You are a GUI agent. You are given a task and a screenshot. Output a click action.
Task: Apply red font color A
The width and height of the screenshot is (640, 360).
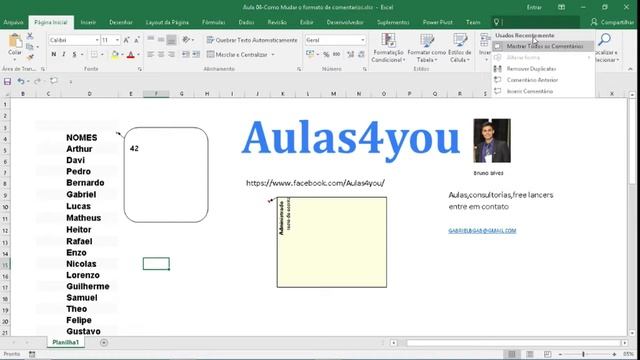coord(131,54)
